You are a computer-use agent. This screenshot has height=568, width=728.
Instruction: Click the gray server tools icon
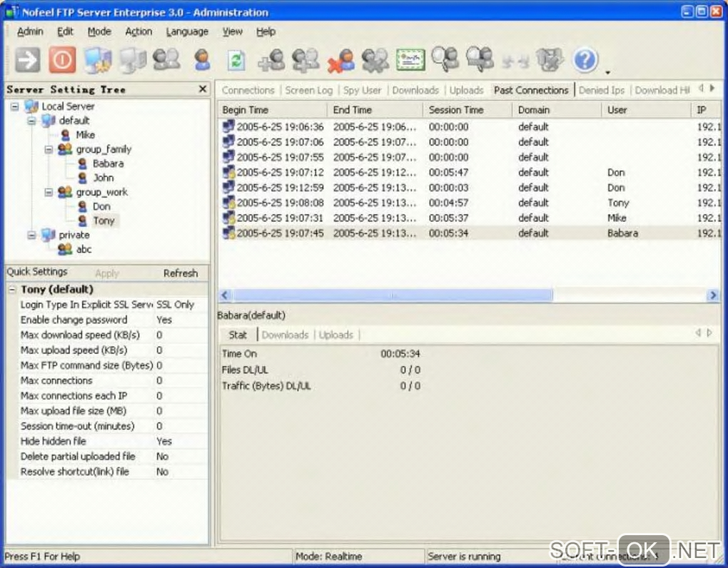click(x=550, y=61)
